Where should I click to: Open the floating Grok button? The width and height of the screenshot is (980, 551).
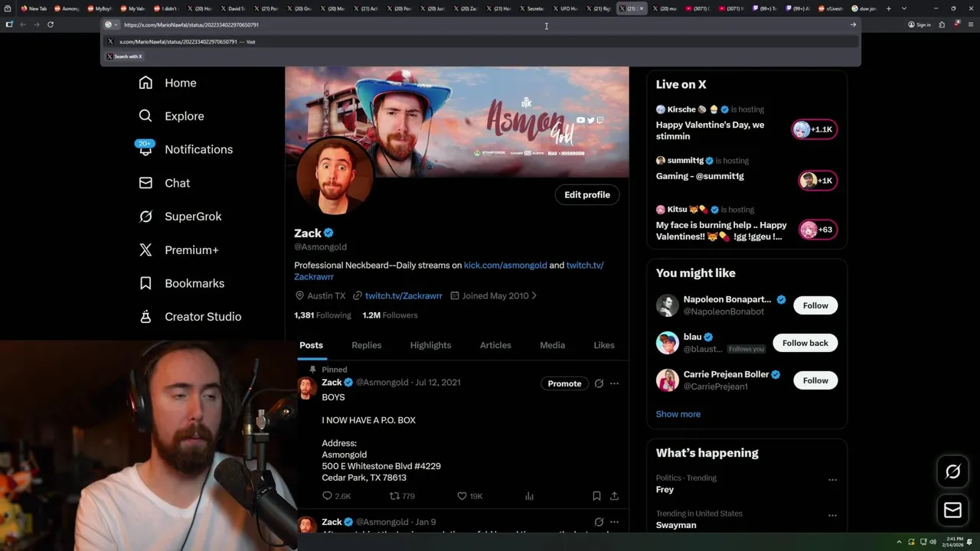(x=952, y=472)
